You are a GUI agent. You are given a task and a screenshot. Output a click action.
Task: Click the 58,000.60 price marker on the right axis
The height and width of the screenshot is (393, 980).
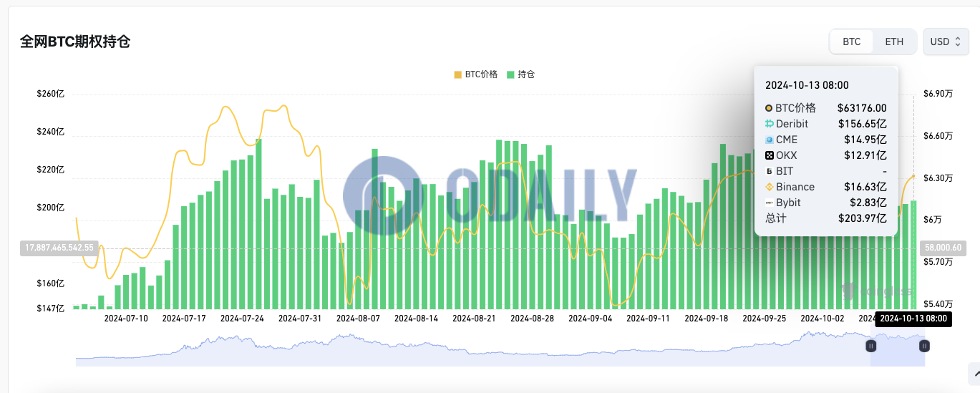click(942, 248)
